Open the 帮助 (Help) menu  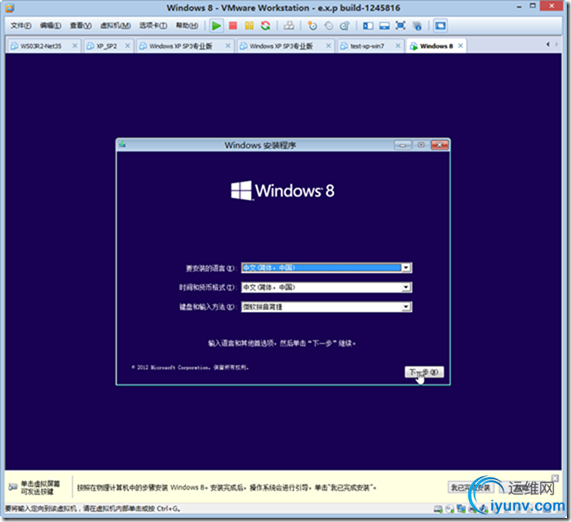(x=187, y=25)
